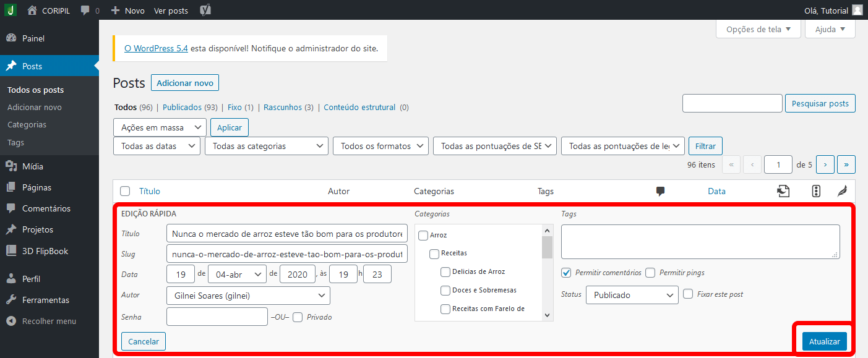This screenshot has height=358, width=868.
Task: Open Adicionar novo in sidebar submenu
Action: coord(35,107)
